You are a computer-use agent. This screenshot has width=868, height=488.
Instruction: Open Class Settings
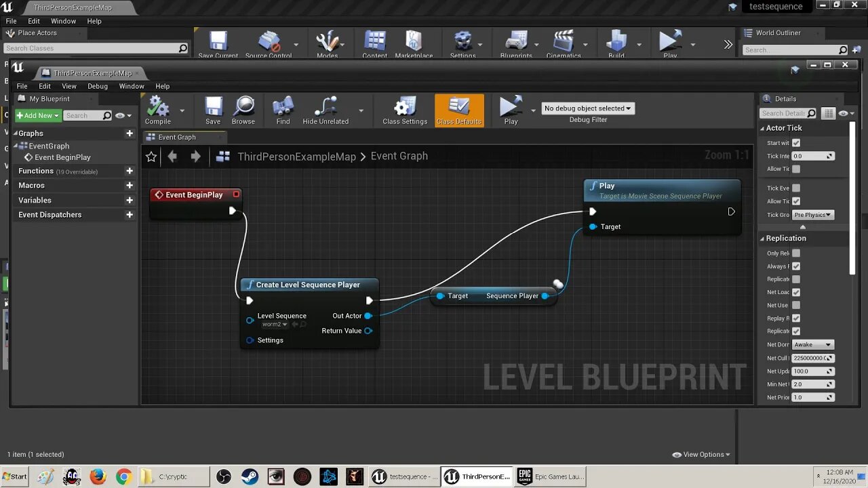[x=405, y=110]
